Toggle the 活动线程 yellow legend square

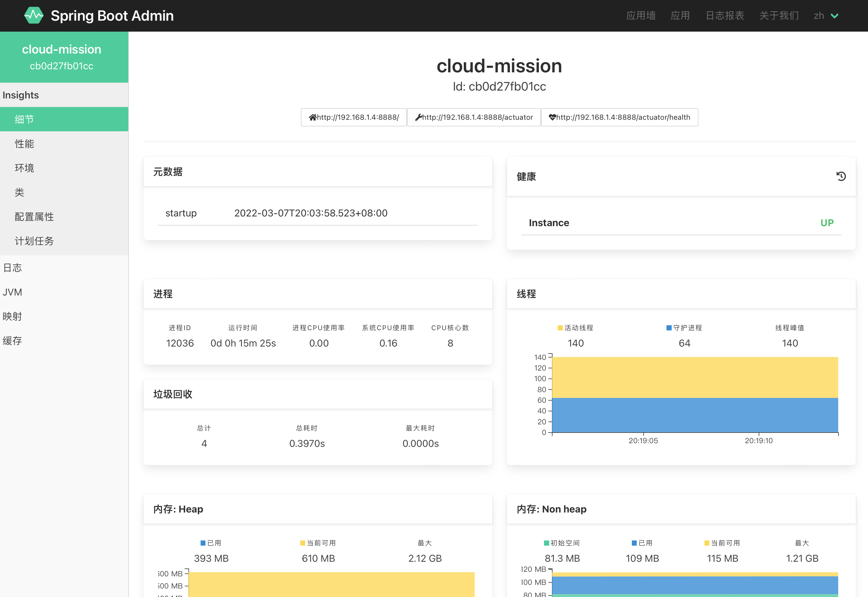click(x=560, y=328)
